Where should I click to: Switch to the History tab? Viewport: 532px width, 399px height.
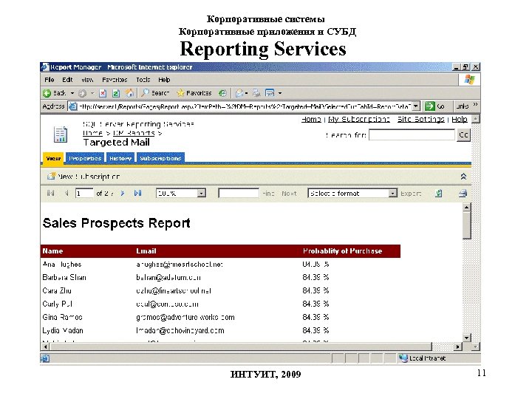(x=120, y=158)
